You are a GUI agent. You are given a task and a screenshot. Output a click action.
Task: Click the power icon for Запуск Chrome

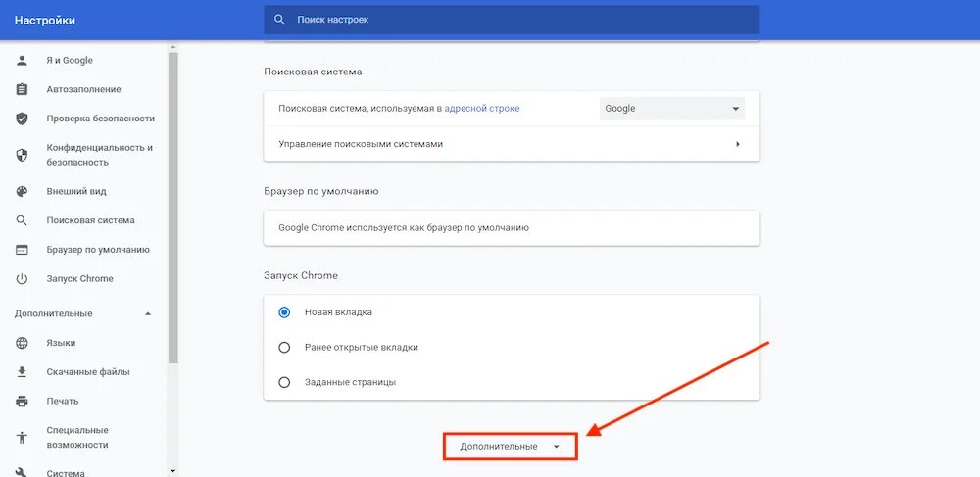pyautogui.click(x=22, y=279)
